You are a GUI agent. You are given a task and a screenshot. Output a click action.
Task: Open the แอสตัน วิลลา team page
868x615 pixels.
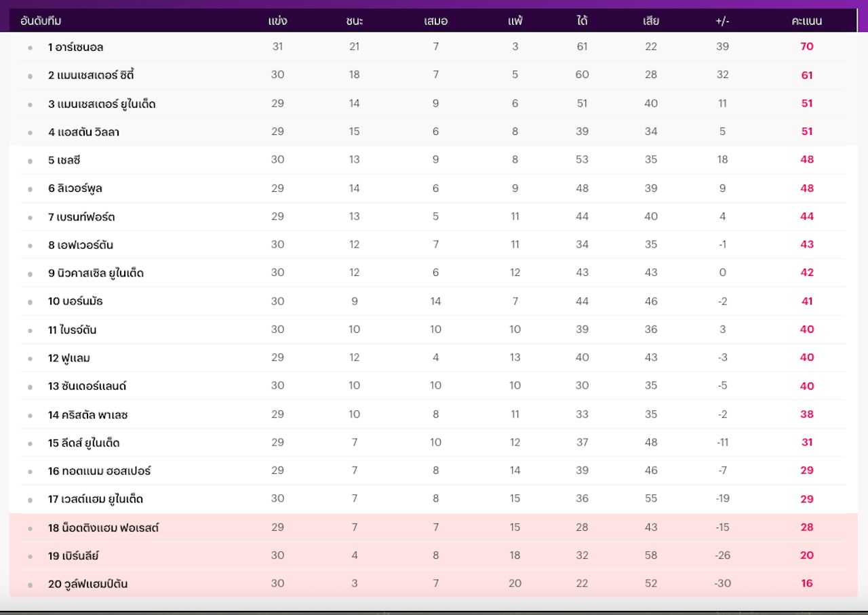(84, 132)
